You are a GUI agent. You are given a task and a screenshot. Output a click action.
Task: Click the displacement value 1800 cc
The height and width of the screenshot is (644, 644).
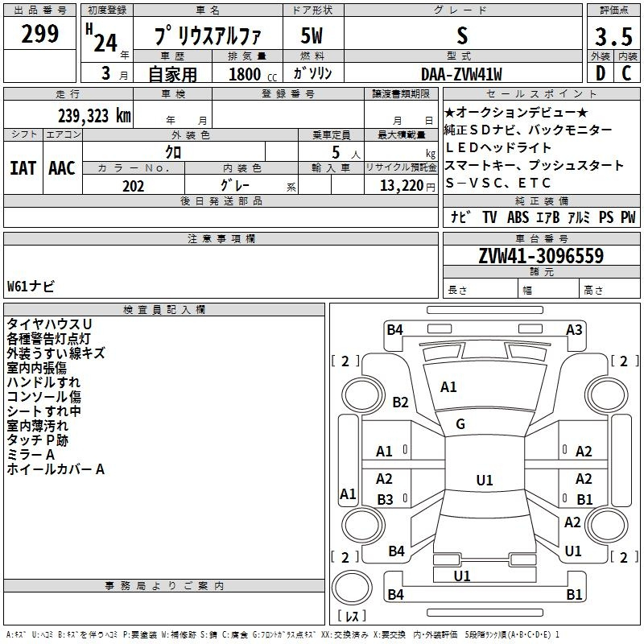(253, 75)
